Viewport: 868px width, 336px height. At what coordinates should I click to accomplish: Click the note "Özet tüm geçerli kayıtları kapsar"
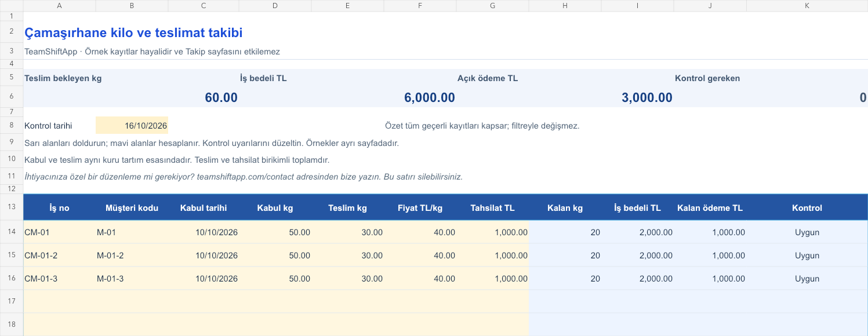click(482, 126)
